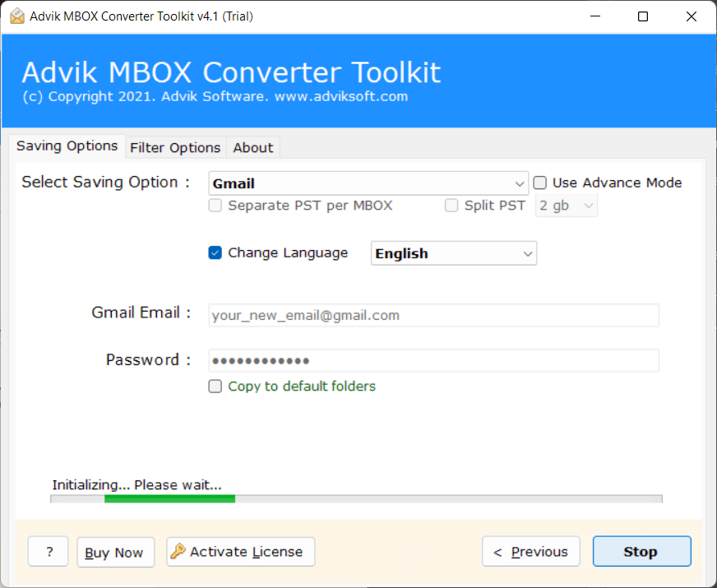This screenshot has height=588, width=717.
Task: Enable the Copy to default folders checkbox
Action: pyautogui.click(x=215, y=386)
